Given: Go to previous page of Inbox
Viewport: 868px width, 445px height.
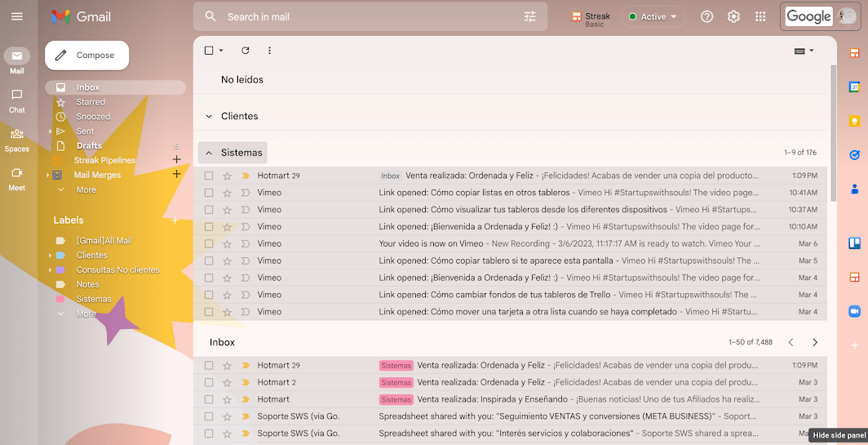Looking at the screenshot, I should tap(791, 342).
